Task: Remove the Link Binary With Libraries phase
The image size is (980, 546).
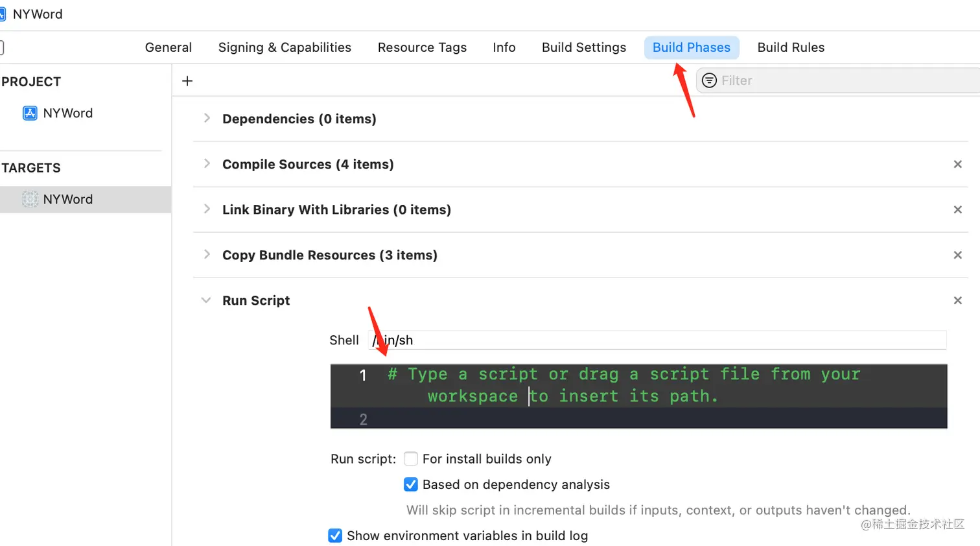Action: (957, 210)
